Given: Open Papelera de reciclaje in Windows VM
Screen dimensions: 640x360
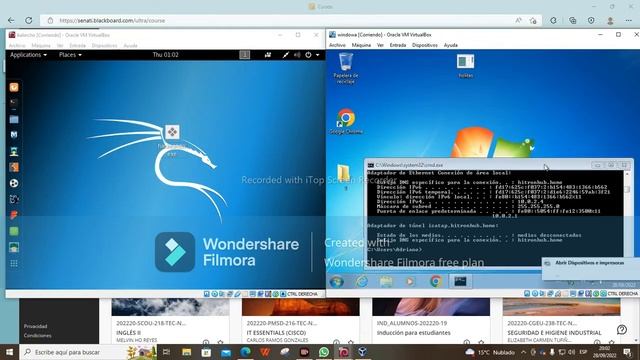Looking at the screenshot, I should [x=346, y=69].
